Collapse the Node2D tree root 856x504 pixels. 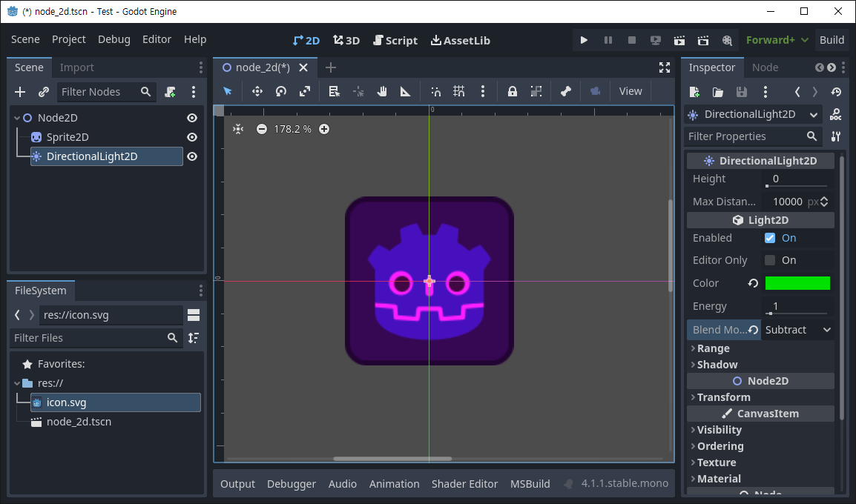pyautogui.click(x=17, y=118)
